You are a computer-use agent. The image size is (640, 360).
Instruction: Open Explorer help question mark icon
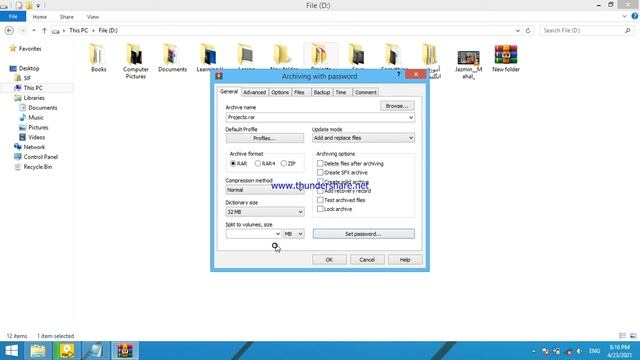point(635,16)
